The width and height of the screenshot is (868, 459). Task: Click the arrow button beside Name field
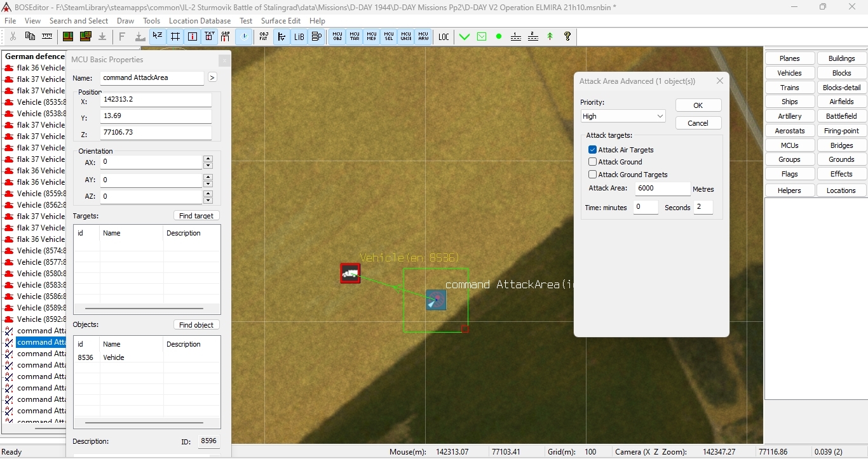click(212, 77)
